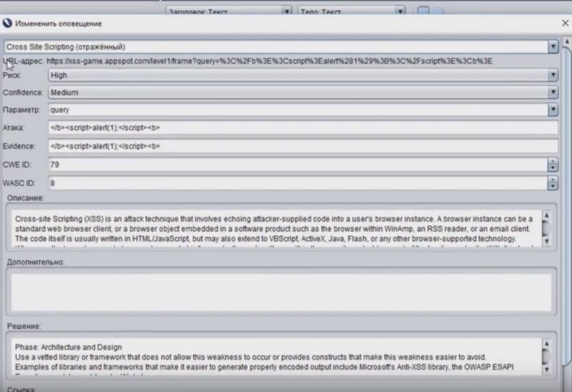Screen dimensions: 572x392
Task: Decrease WASC ID with down arrow
Action: (553, 186)
